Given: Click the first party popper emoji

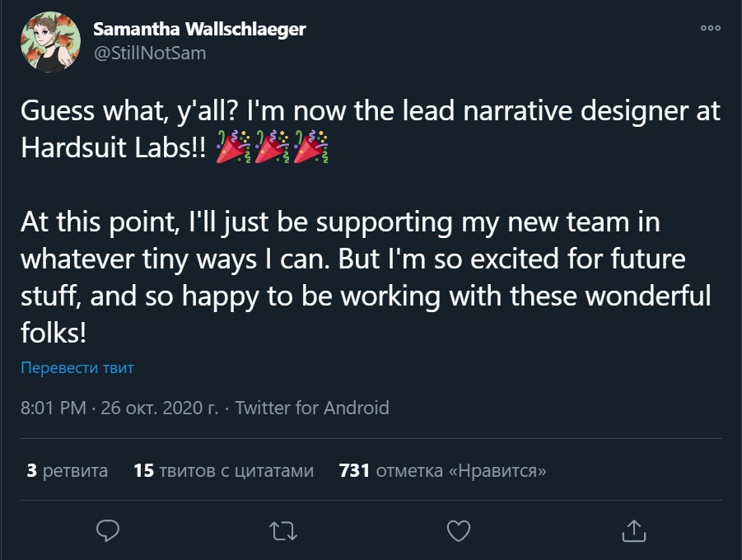Looking at the screenshot, I should [233, 147].
